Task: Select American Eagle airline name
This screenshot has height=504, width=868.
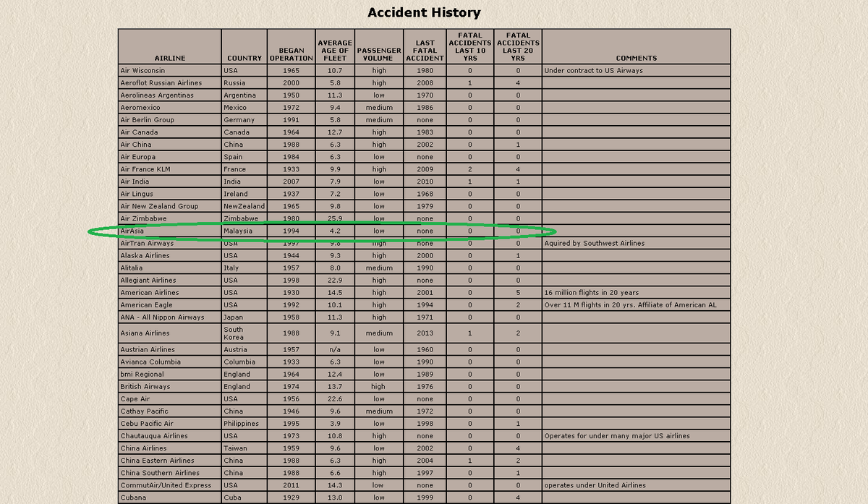Action: pyautogui.click(x=147, y=304)
